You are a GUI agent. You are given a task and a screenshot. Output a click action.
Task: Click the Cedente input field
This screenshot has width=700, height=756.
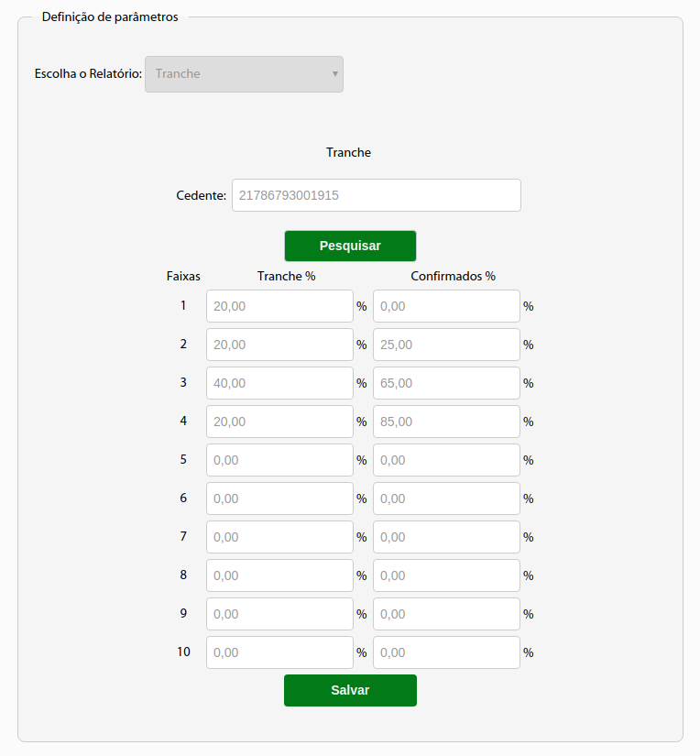pos(376,195)
